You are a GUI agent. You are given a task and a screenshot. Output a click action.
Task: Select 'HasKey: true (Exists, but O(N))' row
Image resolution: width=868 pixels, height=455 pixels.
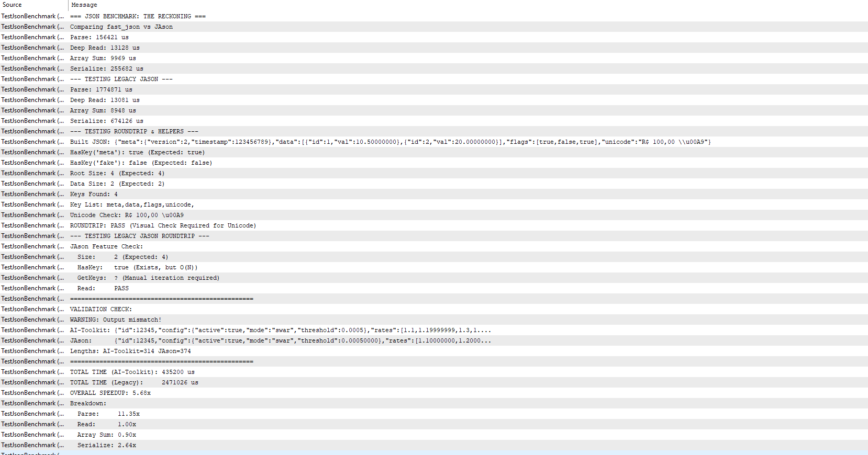click(434, 267)
